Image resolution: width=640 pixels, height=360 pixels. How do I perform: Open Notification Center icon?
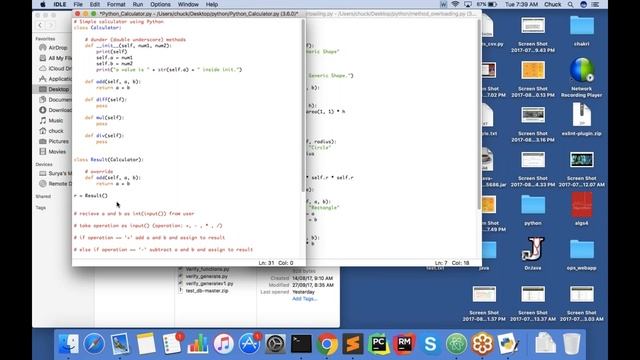tap(596, 4)
